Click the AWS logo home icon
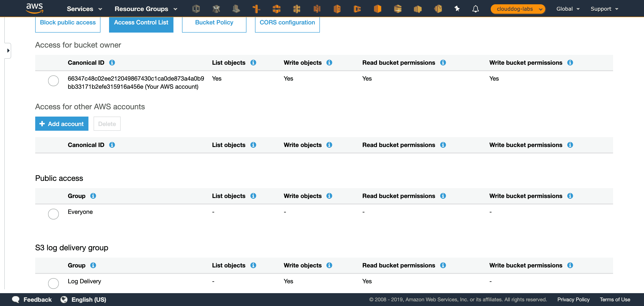 35,8
